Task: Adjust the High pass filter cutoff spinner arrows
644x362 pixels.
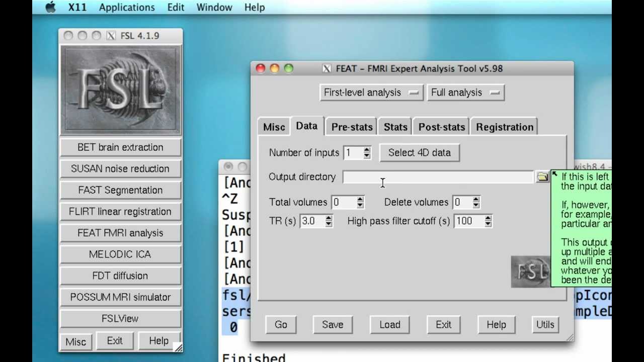Action: click(488, 221)
